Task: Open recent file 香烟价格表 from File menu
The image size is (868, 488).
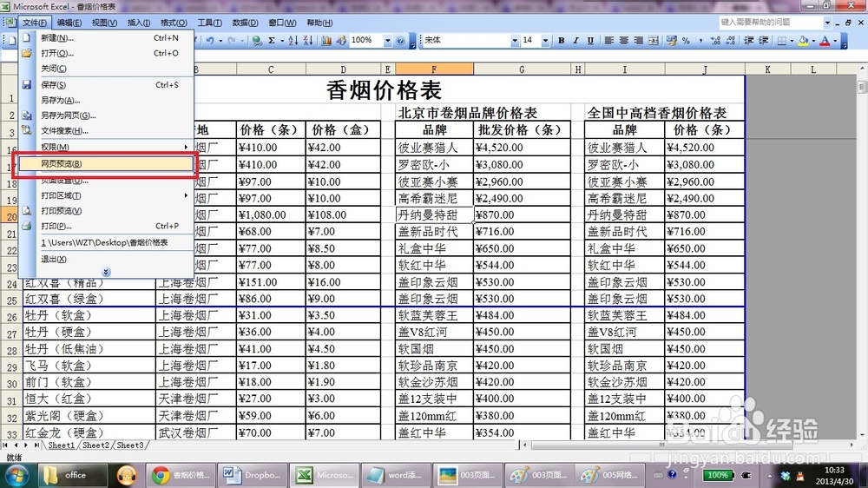Action: coord(106,242)
